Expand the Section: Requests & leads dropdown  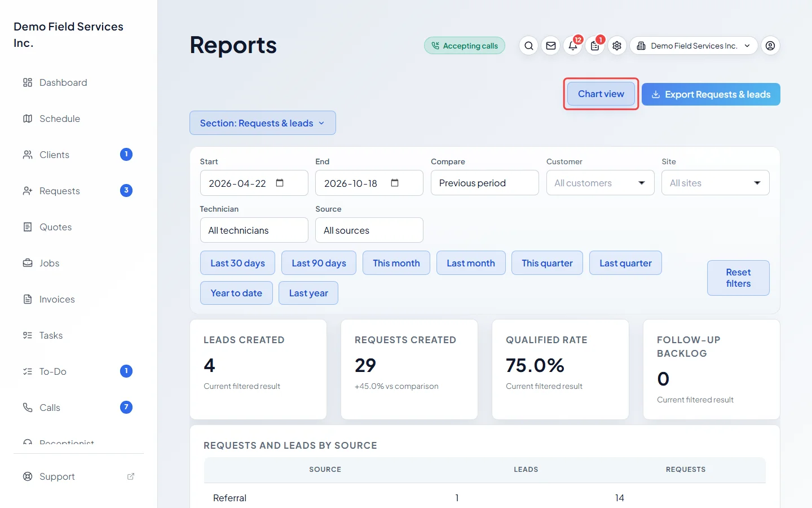point(263,123)
